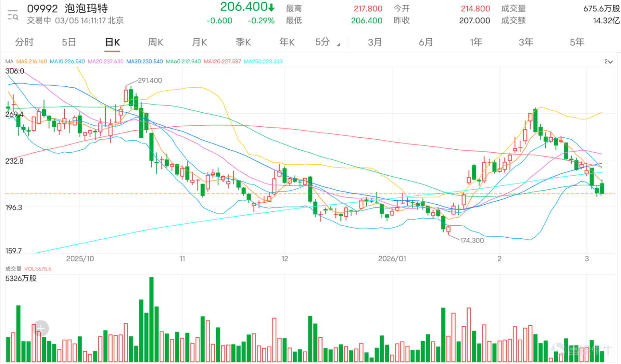Switch to the 分时 intraday tab

(24, 42)
